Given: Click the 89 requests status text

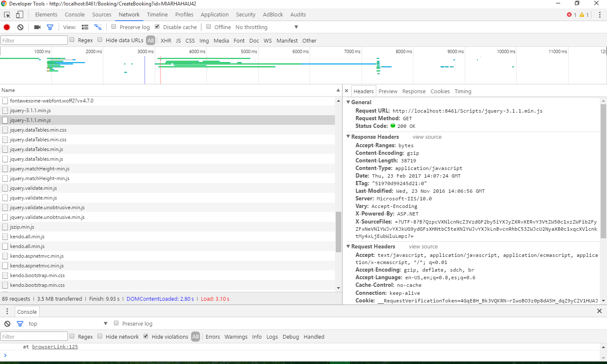Looking at the screenshot, I should click(x=16, y=299).
